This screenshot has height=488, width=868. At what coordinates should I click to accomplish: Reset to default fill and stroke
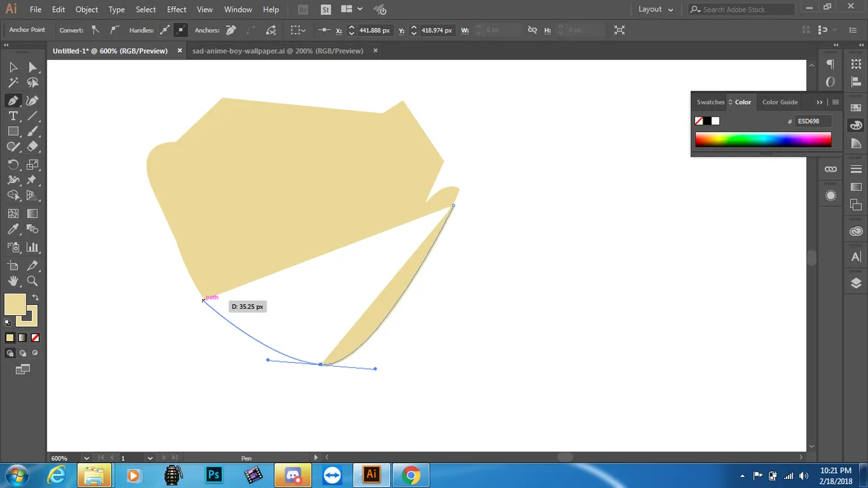7,323
